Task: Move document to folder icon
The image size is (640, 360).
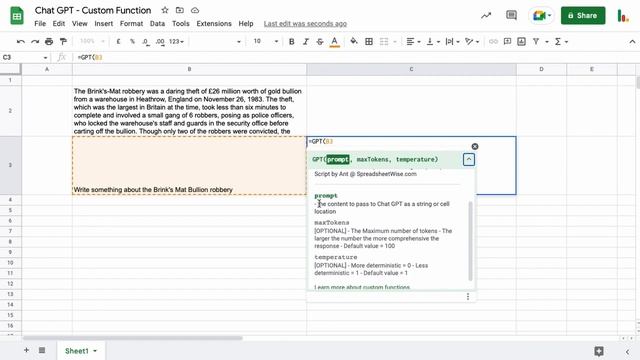Action: (x=180, y=10)
